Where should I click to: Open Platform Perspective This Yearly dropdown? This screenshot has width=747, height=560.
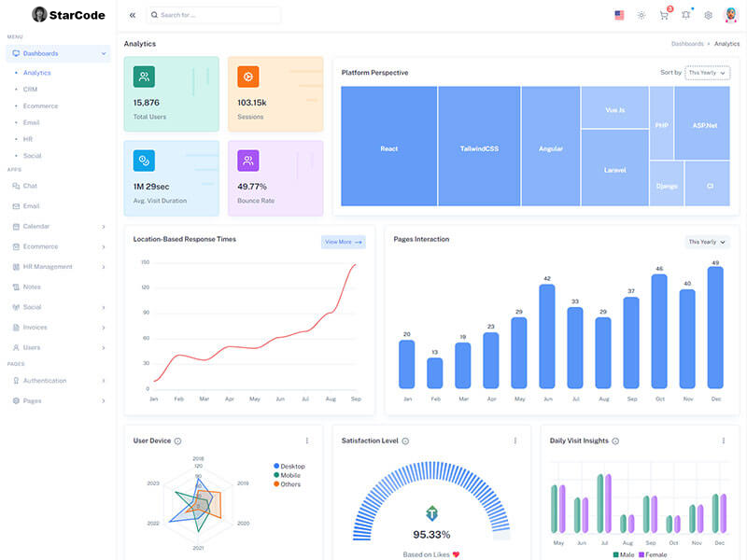[707, 72]
